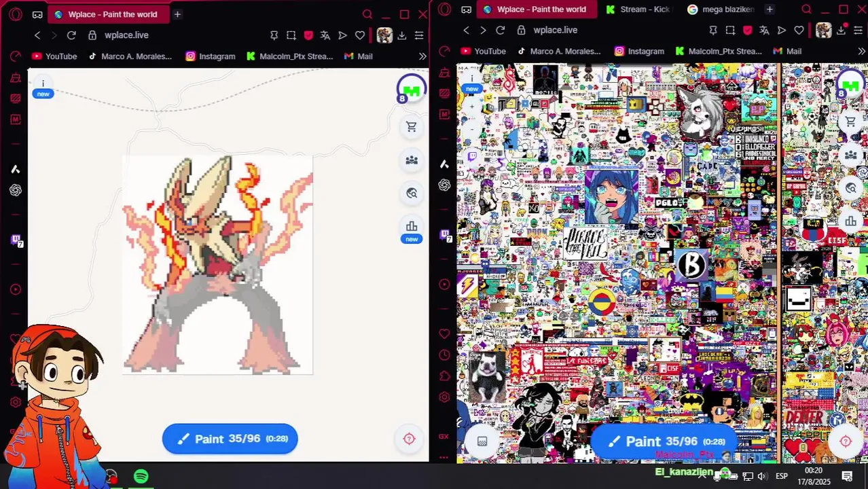
Task: Open Mail bookmark in left window
Action: click(359, 56)
